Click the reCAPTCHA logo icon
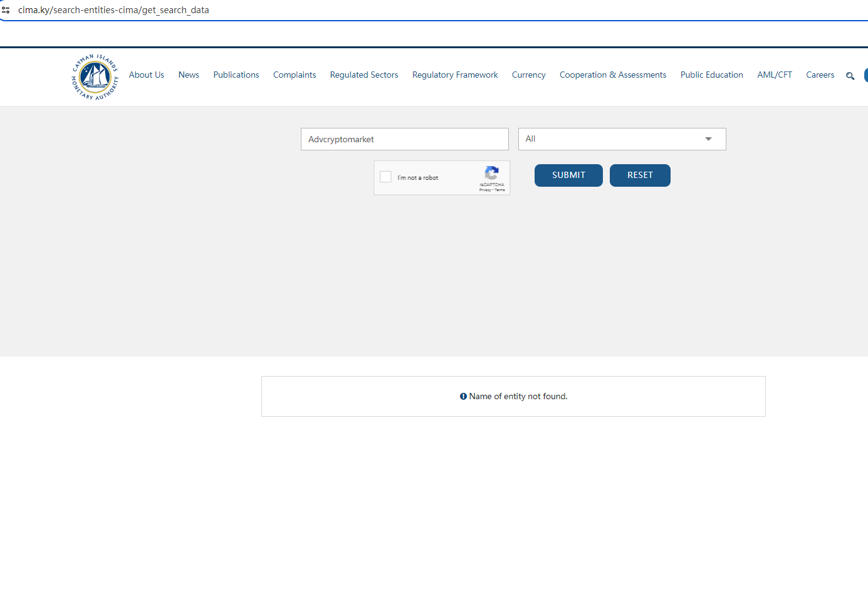868x611 pixels. (x=492, y=172)
